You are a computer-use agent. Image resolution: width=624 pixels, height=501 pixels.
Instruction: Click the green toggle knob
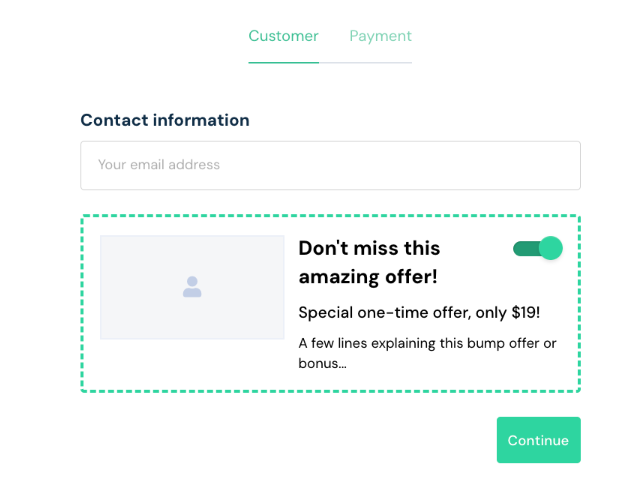point(551,249)
